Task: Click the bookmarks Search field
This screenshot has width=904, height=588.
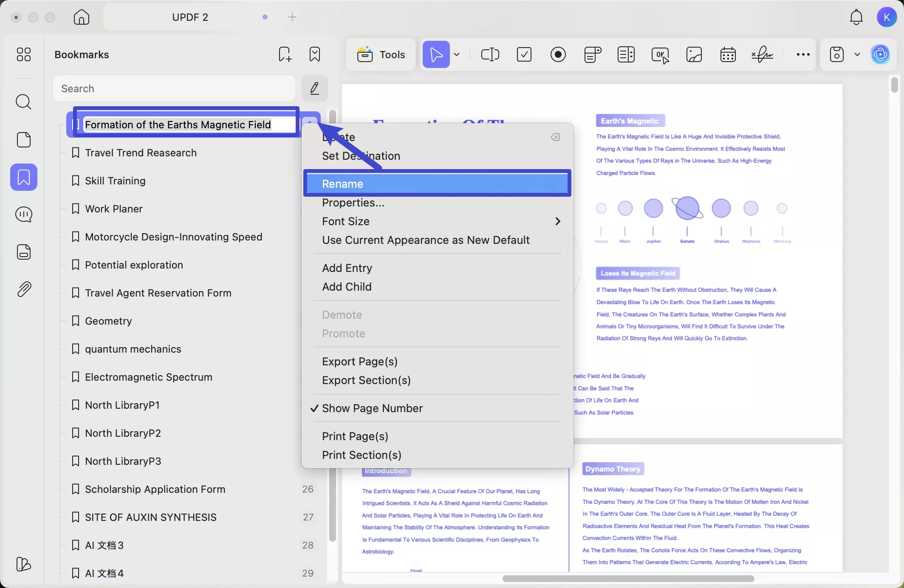Action: (x=174, y=88)
